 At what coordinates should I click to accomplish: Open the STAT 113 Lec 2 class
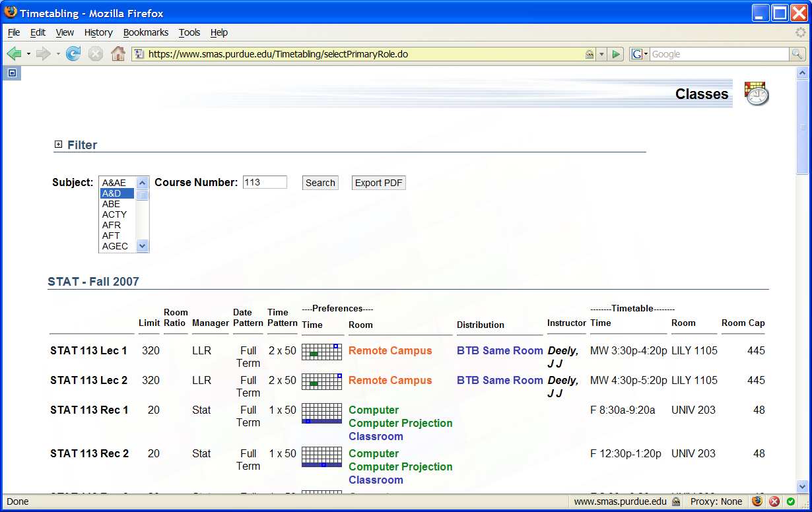click(88, 380)
